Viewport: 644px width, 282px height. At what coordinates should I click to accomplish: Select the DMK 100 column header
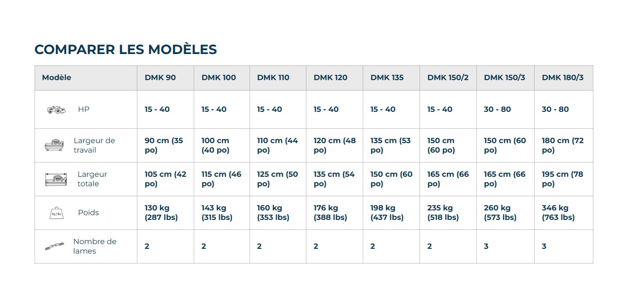pos(218,78)
